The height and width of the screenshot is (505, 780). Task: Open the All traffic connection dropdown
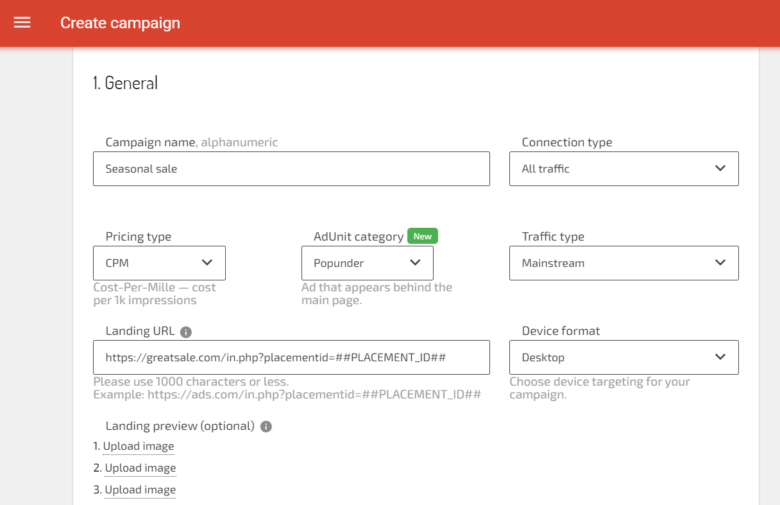click(x=624, y=169)
